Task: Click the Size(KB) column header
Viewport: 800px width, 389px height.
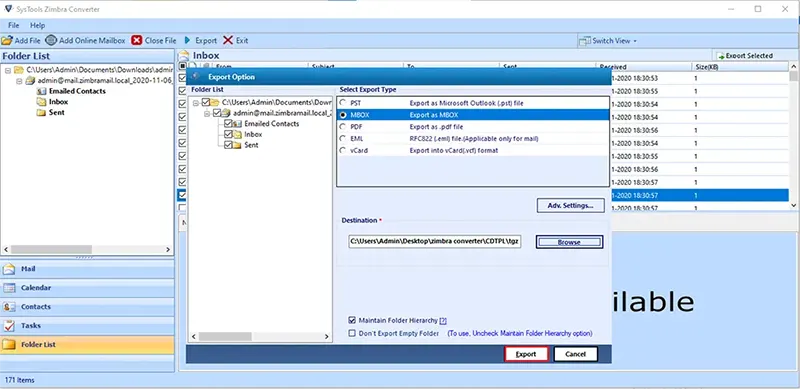Action: click(740, 67)
